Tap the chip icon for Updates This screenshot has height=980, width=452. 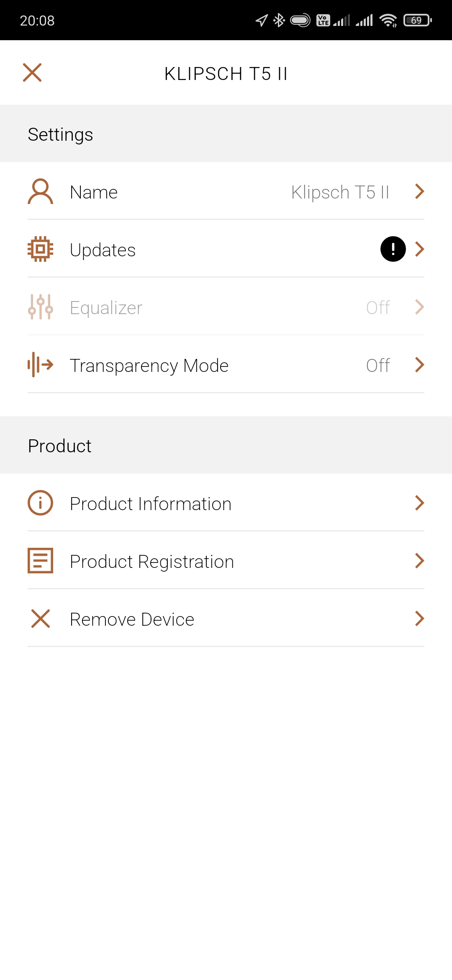pyautogui.click(x=40, y=249)
